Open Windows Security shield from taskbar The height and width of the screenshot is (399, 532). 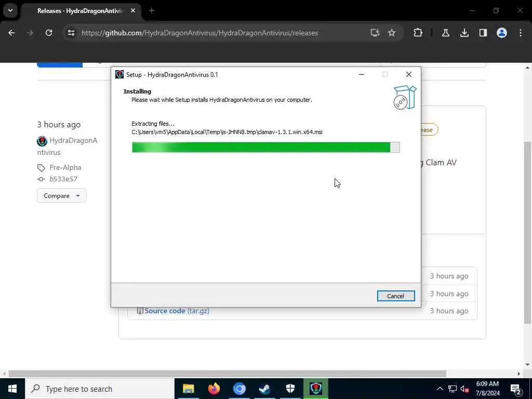pos(290,389)
